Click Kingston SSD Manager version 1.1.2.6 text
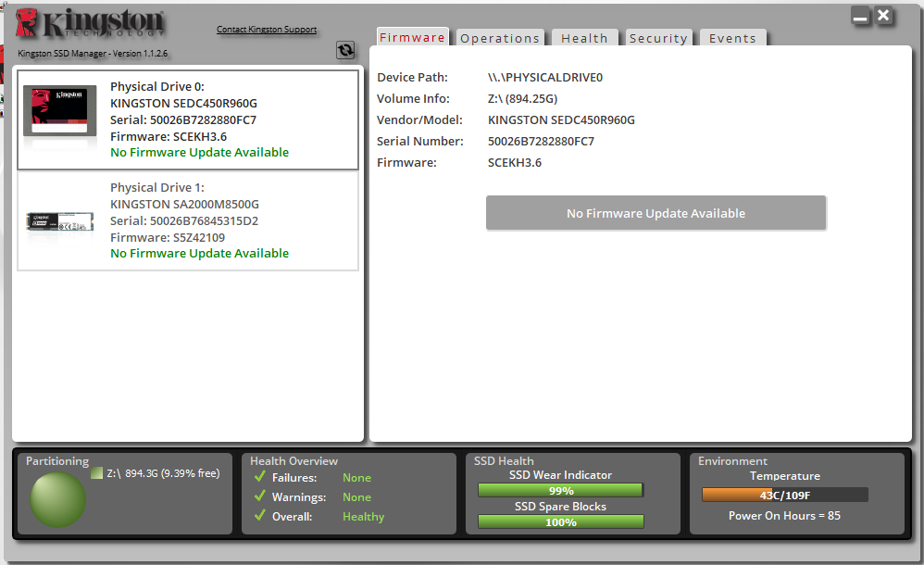 93,53
